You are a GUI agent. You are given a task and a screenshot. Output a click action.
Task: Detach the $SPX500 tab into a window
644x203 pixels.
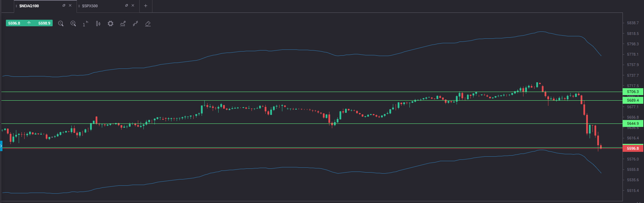pyautogui.click(x=126, y=6)
